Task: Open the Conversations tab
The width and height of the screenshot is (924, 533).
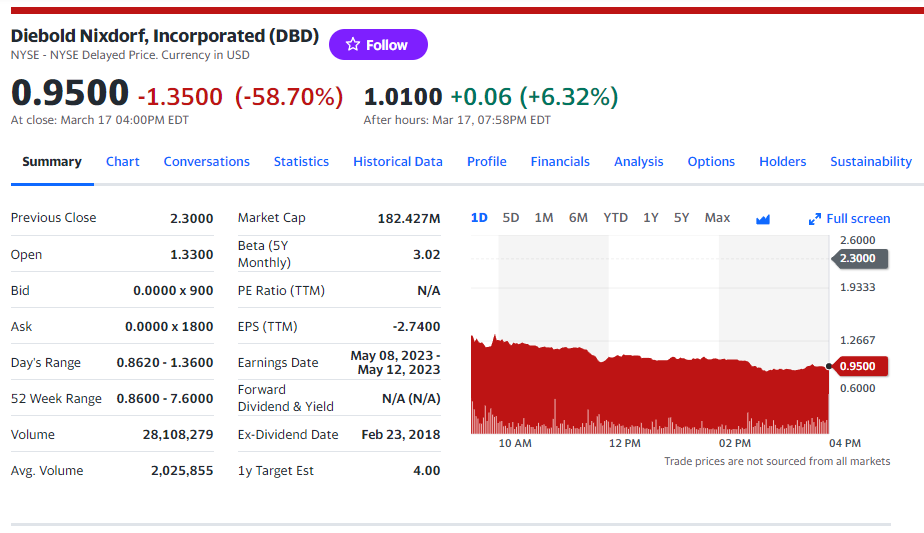Action: coord(206,162)
